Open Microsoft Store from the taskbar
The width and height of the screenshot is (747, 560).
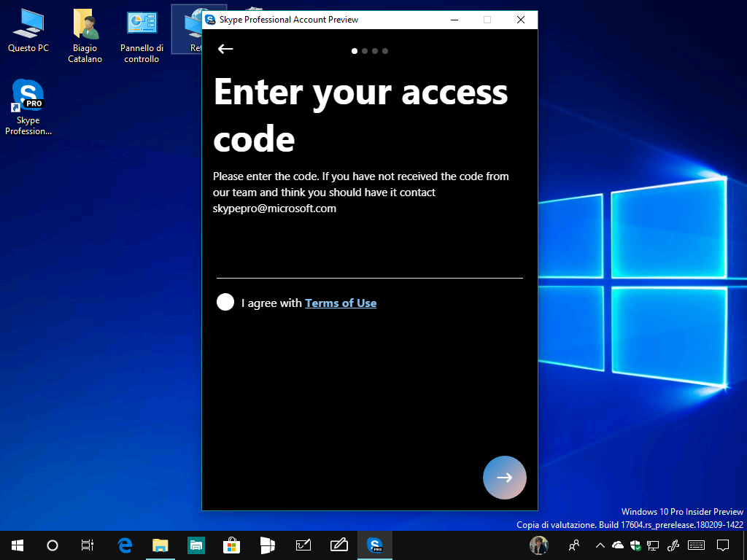click(231, 545)
